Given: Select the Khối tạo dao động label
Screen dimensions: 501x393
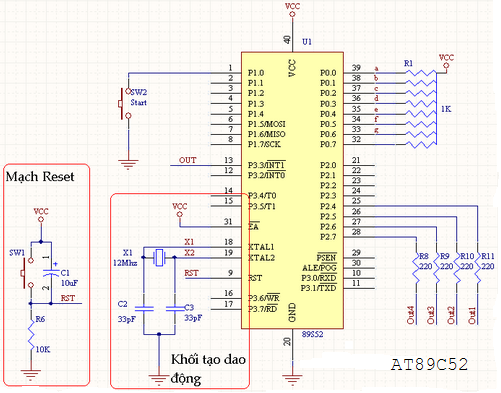Looking at the screenshot, I should [x=208, y=369].
